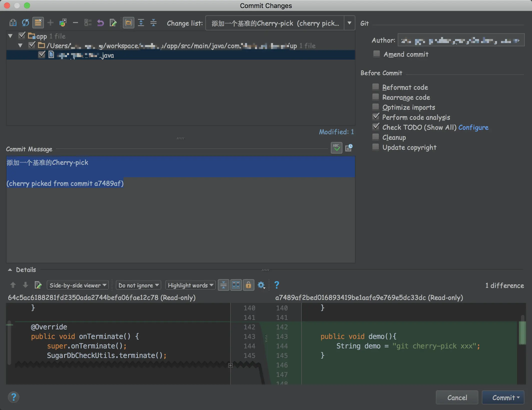Click the Refresh changes icon
Screen dimensions: 532x410
tap(25, 23)
